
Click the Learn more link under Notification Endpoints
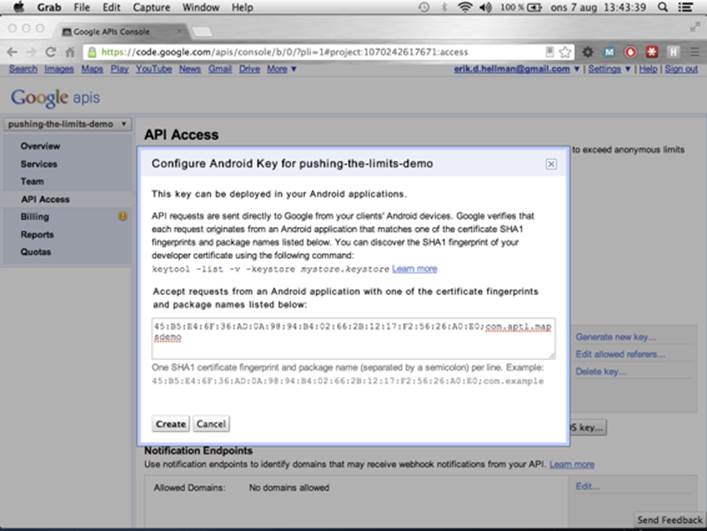pos(572,464)
